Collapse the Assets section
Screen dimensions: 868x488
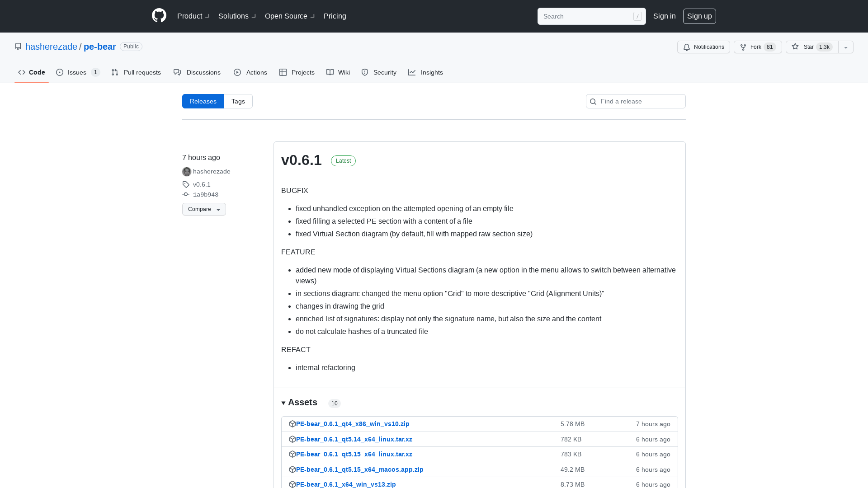point(299,402)
